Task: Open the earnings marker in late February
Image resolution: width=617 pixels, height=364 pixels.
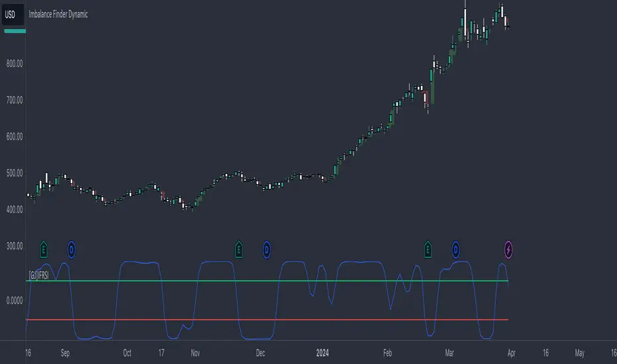Action: pyautogui.click(x=428, y=250)
